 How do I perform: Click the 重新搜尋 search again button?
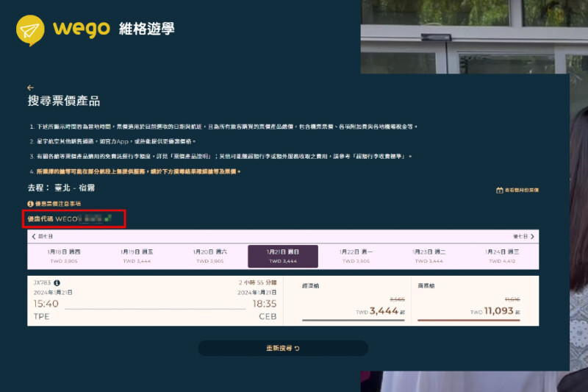283,348
